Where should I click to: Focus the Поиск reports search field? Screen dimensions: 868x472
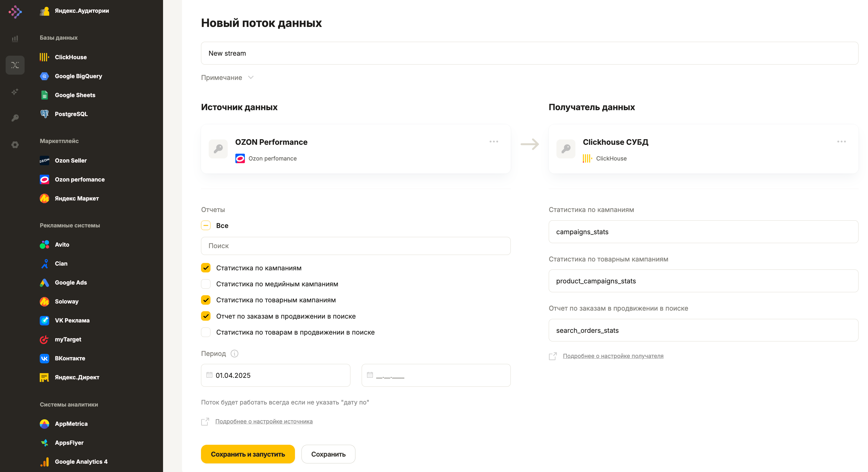356,246
